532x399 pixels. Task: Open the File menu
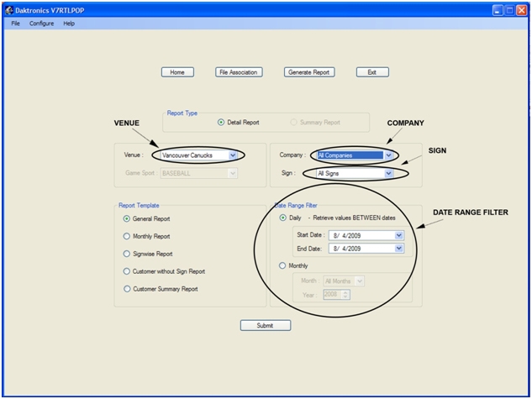pyautogui.click(x=15, y=24)
